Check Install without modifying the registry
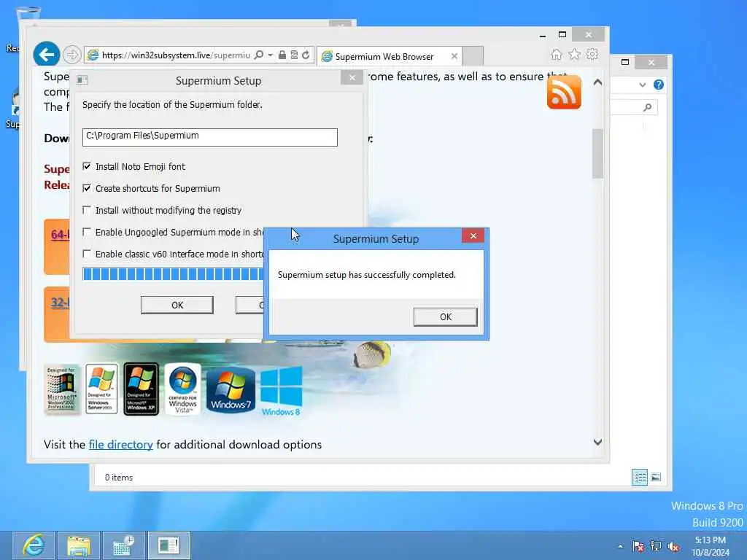Viewport: 747px width, 560px height. (x=87, y=210)
